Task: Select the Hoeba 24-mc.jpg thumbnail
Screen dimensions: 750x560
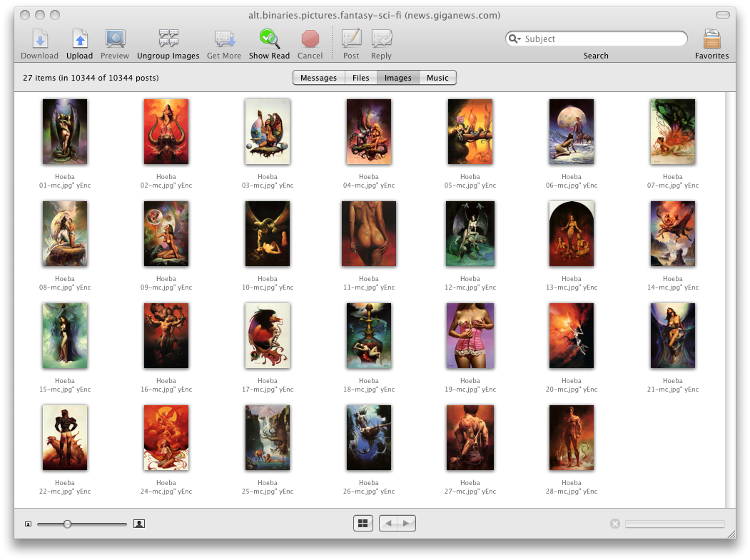Action: tap(166, 437)
